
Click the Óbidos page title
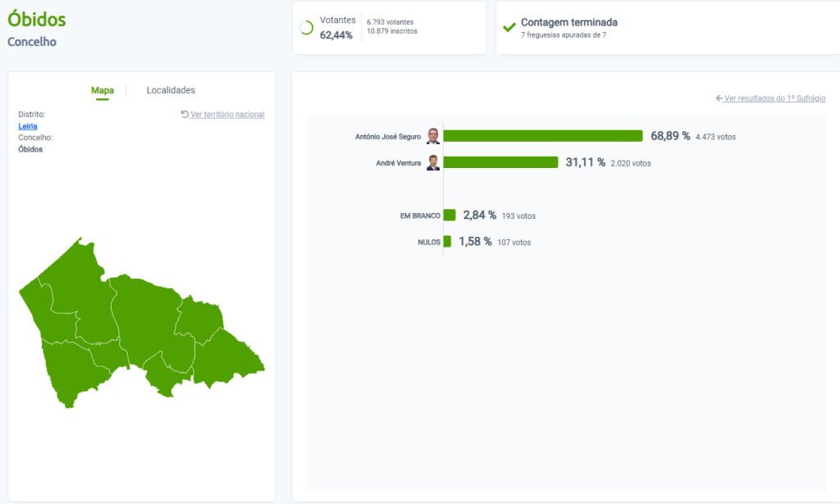point(36,20)
